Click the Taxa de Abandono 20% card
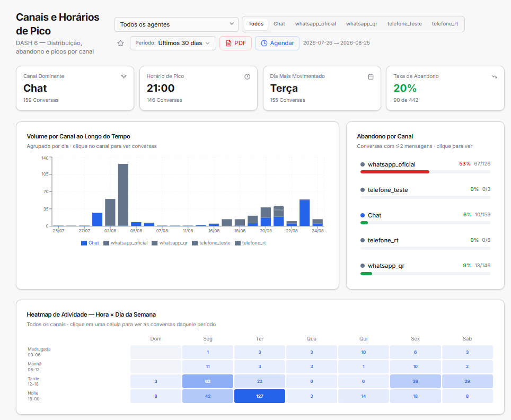The height and width of the screenshot is (420, 511). 445,89
